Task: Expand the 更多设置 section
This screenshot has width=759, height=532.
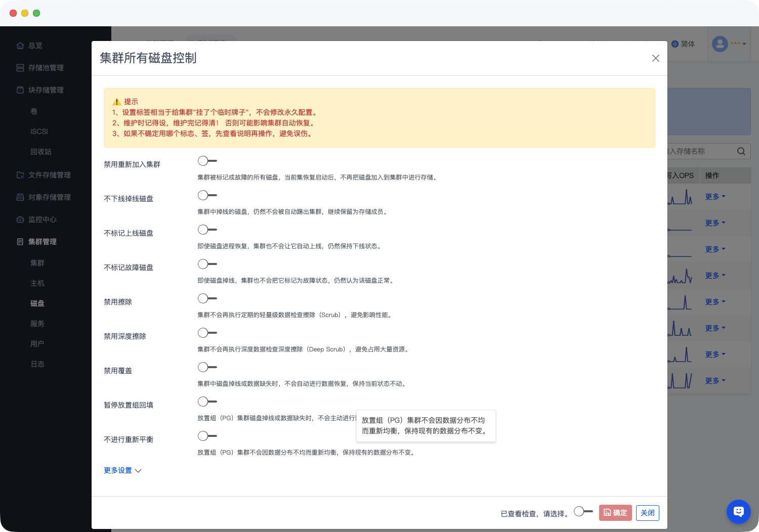Action: click(122, 470)
